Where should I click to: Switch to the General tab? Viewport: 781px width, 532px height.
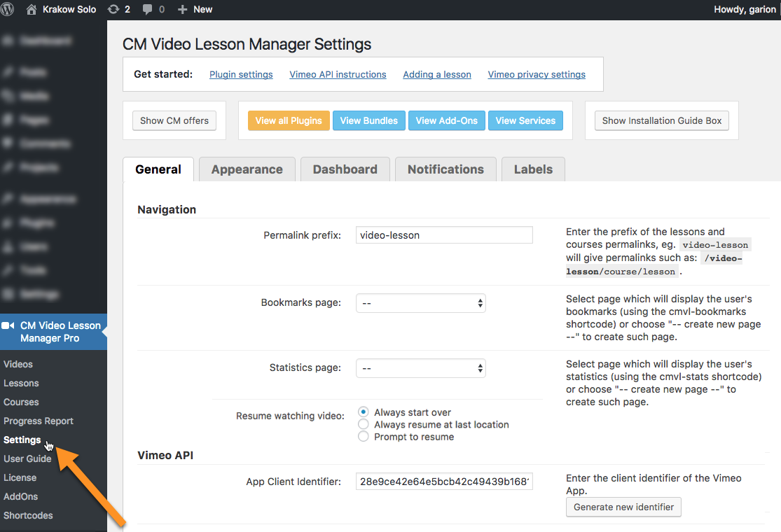(x=158, y=169)
